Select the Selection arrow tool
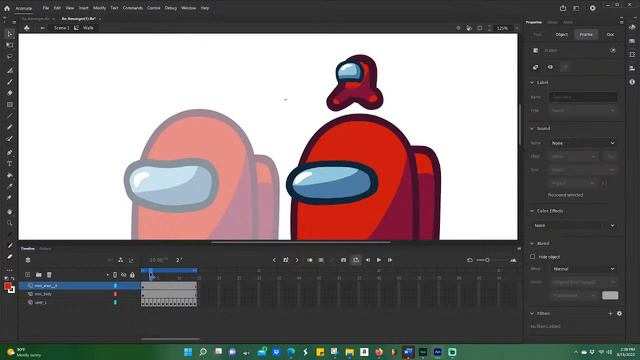The image size is (640, 360). pyautogui.click(x=10, y=34)
